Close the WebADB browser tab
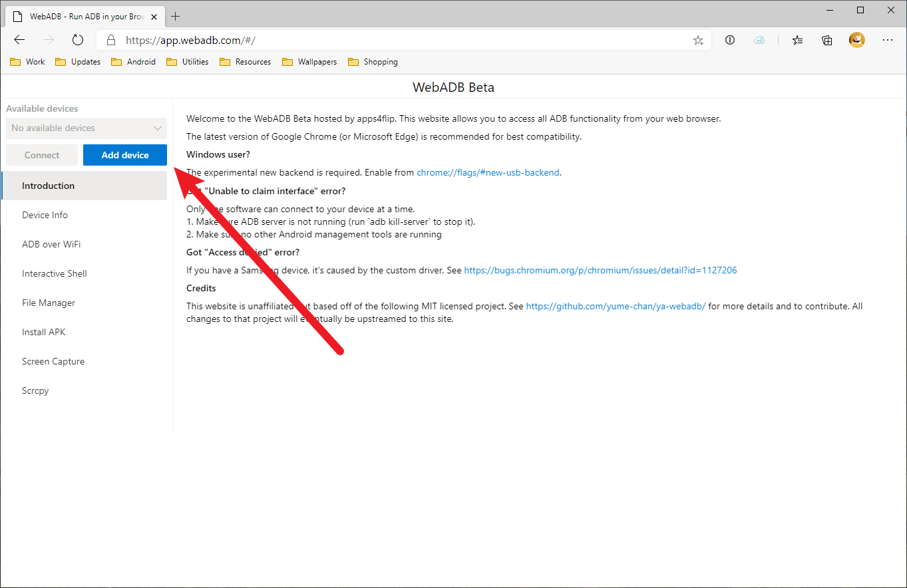Viewport: 907px width, 588px height. point(154,16)
